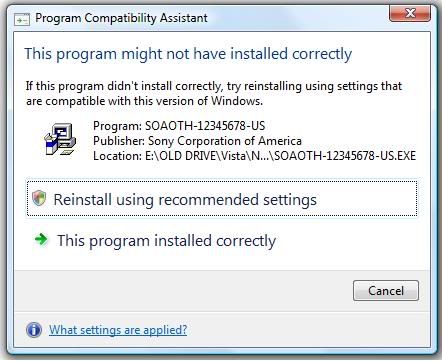Click the Program Compatibility Assistant title text

pos(121,18)
